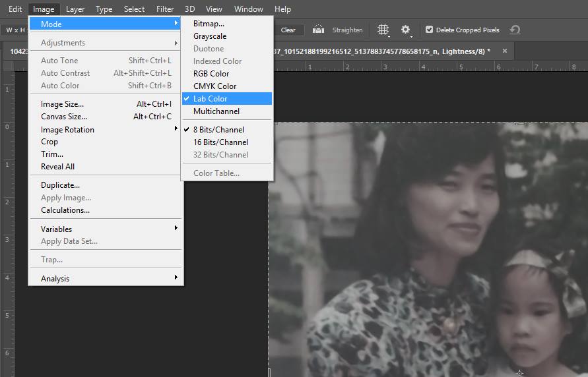Click the W x H ratio field
The width and height of the screenshot is (588, 377).
coord(15,30)
